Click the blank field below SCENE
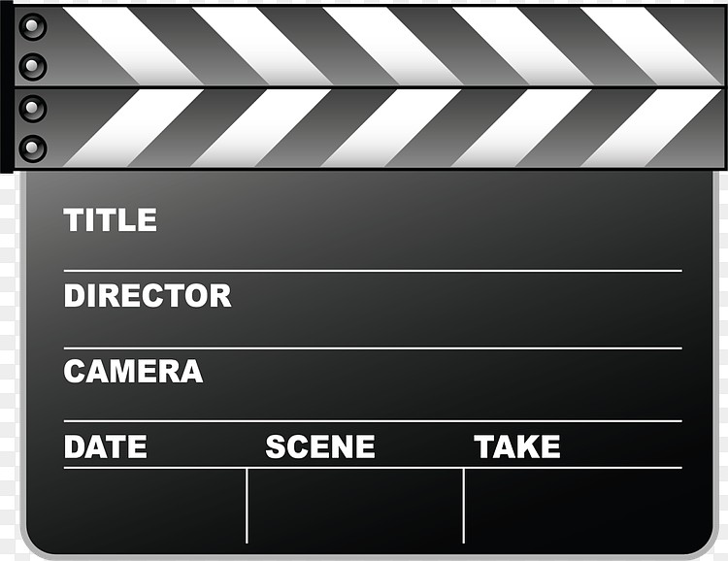This screenshot has width=728, height=561. [355, 506]
